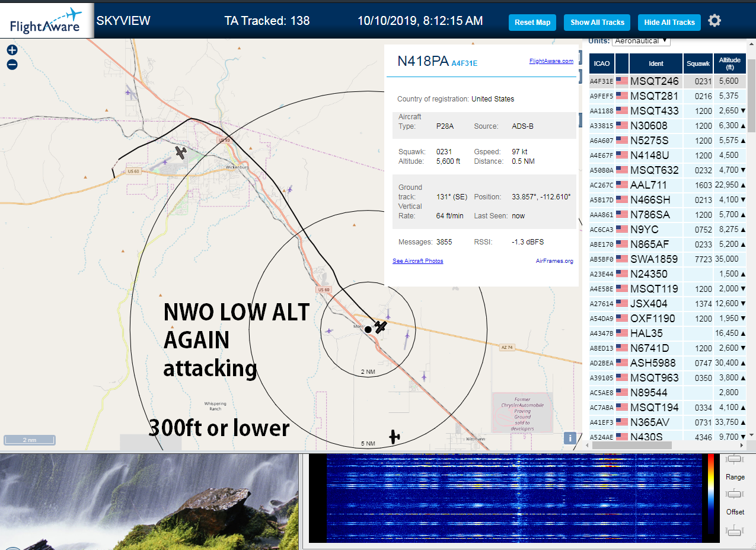Select the N5275S aircraft row
This screenshot has width=756, height=550.
(x=668, y=140)
